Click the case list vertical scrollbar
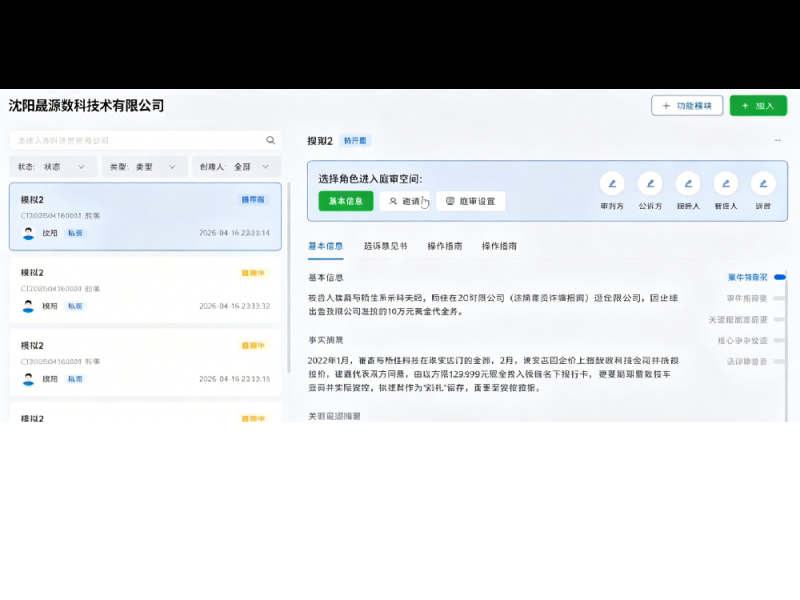Image resolution: width=800 pixels, height=600 pixels. coord(289,278)
